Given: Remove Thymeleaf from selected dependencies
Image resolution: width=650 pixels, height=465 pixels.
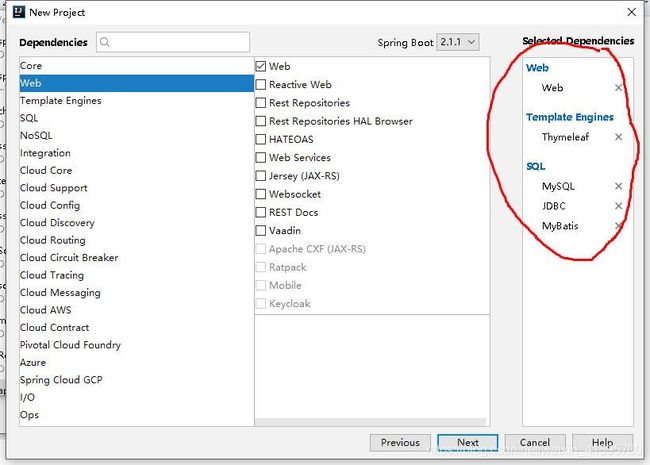Looking at the screenshot, I should click(618, 137).
